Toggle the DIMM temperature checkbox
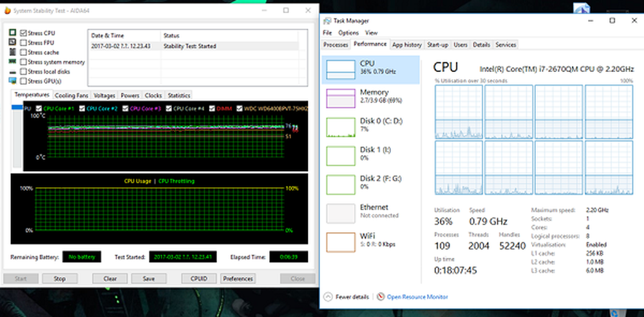Image resolution: width=644 pixels, height=317 pixels. pos(213,108)
